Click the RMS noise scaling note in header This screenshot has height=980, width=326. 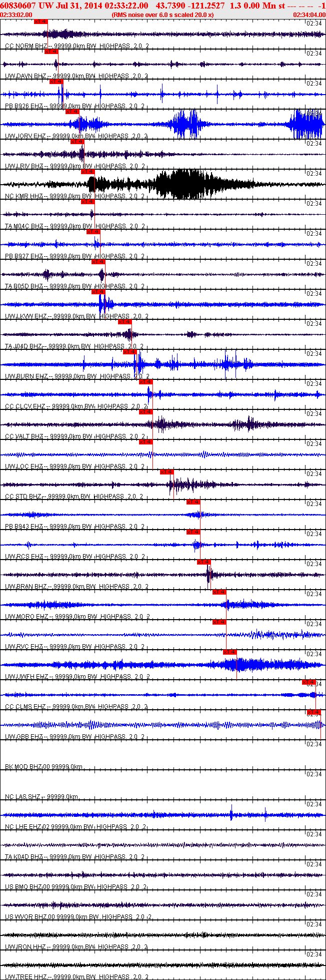(163, 15)
